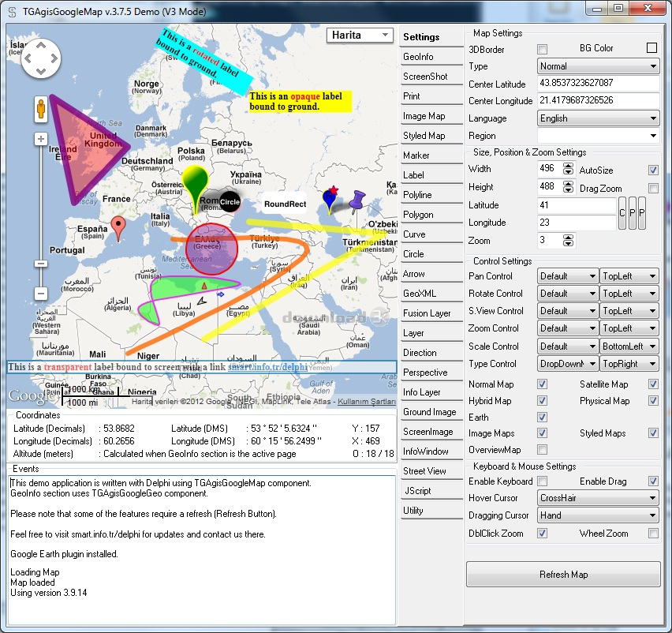Pan map left with the left arrow
The width and height of the screenshot is (672, 633).
pyautogui.click(x=28, y=58)
